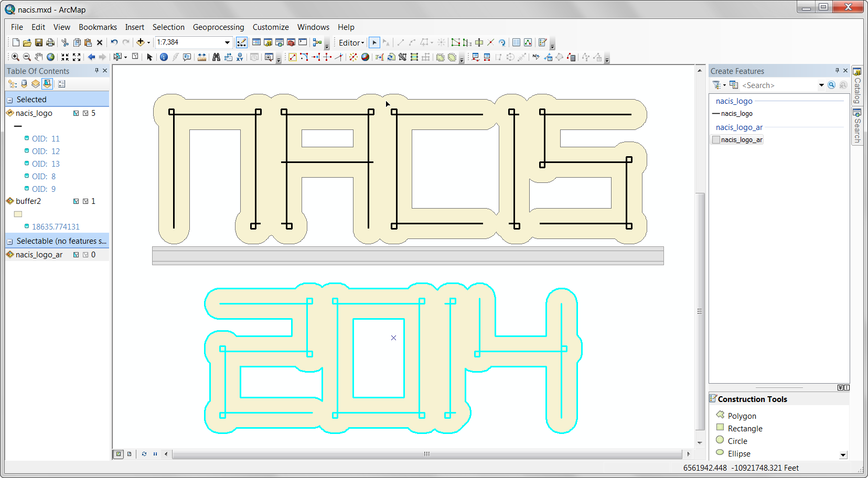This screenshot has height=478, width=868.
Task: Toggle selectable state for buffer2 layer
Action: [76, 201]
